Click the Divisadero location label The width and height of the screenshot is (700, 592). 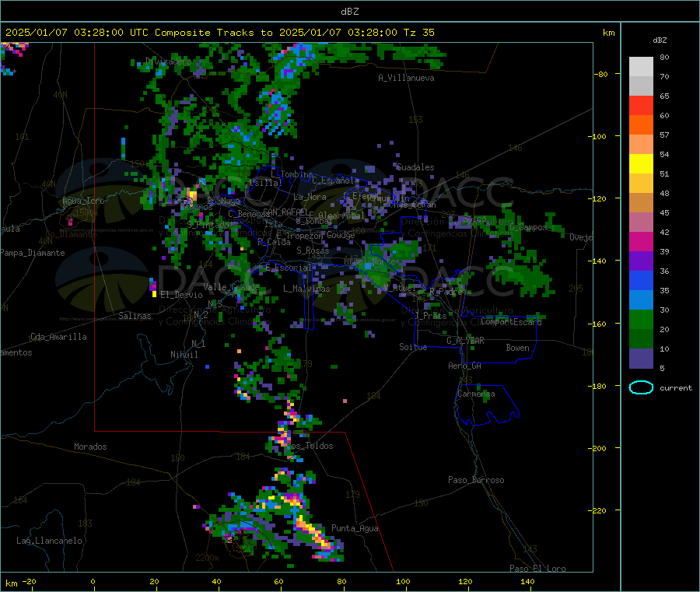(168, 61)
